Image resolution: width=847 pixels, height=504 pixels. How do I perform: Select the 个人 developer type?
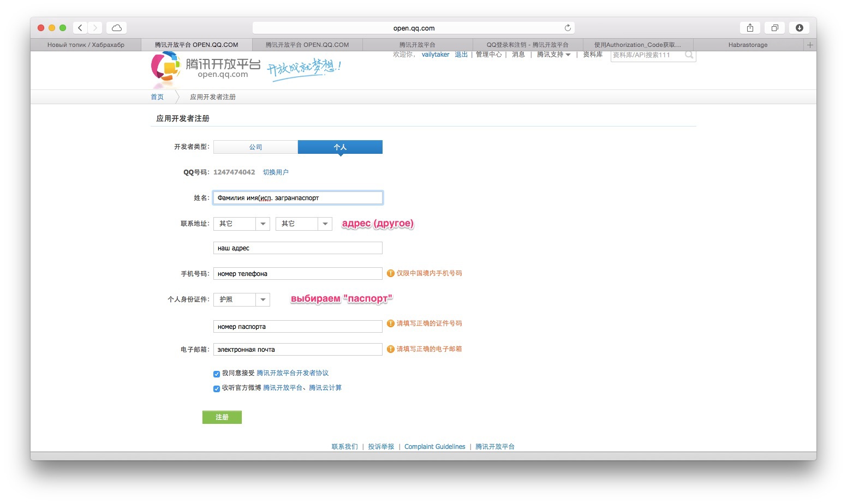(340, 147)
